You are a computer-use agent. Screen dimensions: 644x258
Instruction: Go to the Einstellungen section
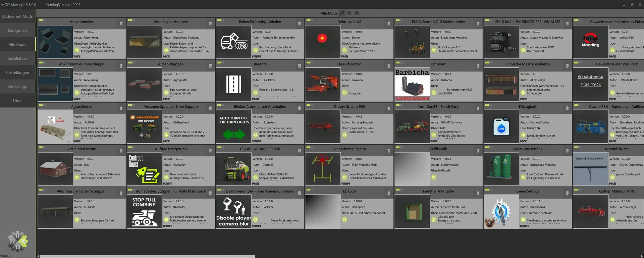point(17,72)
